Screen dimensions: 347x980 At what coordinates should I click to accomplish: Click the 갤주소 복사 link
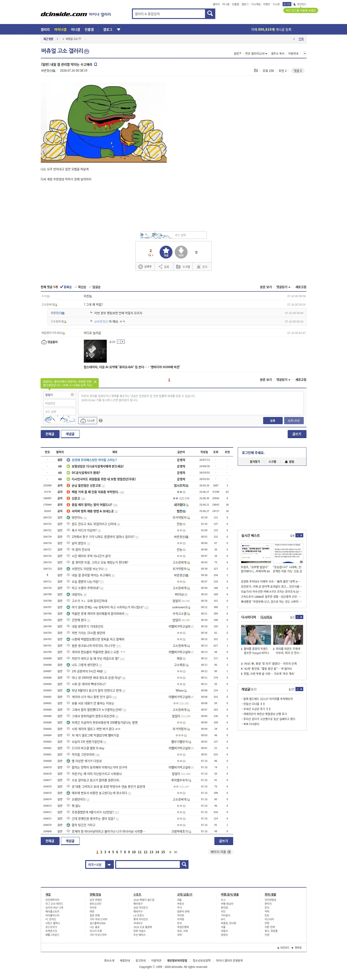278,54
